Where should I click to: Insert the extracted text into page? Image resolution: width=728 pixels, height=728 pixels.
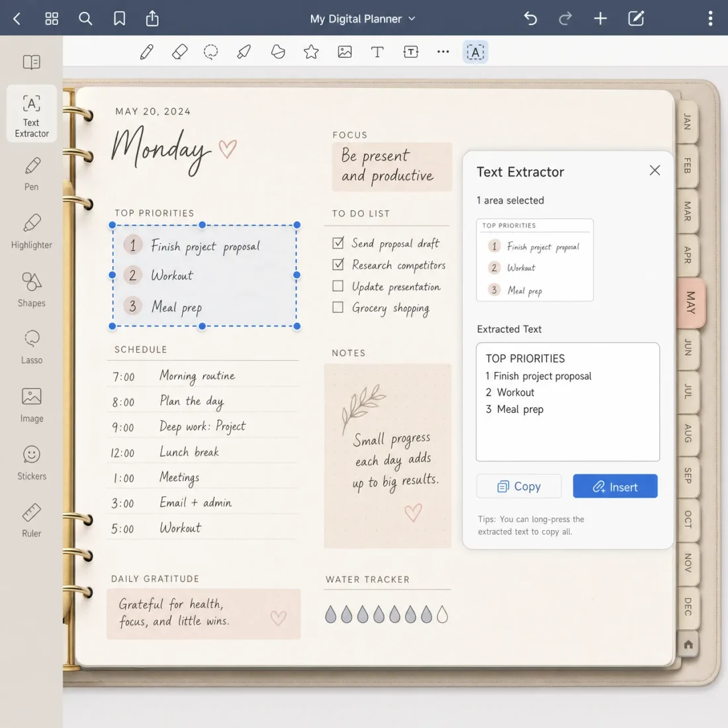(615, 486)
